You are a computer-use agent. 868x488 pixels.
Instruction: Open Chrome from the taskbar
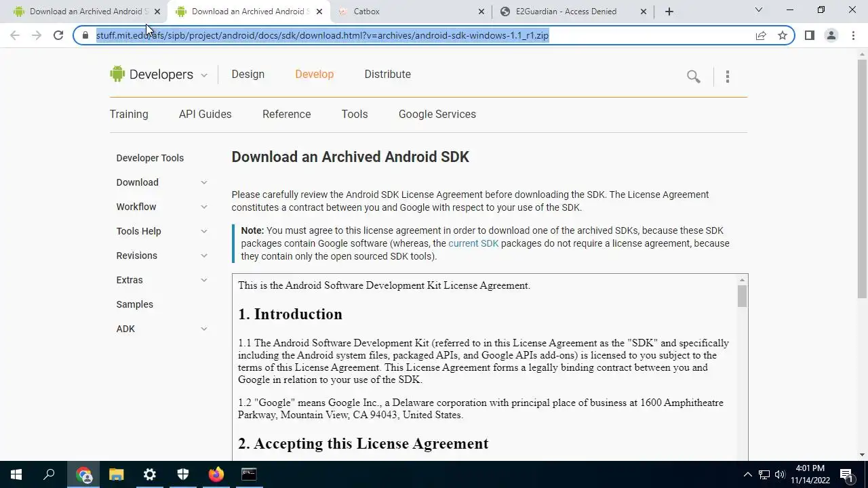coord(84,474)
